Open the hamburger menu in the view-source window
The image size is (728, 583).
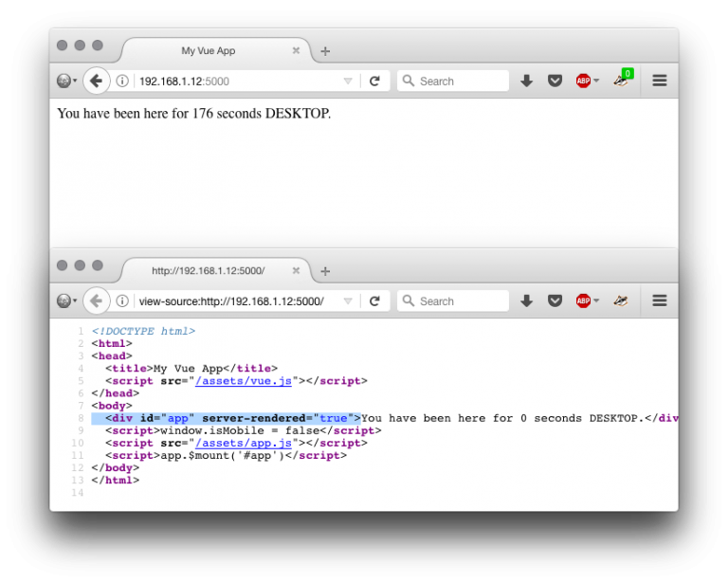tap(660, 301)
